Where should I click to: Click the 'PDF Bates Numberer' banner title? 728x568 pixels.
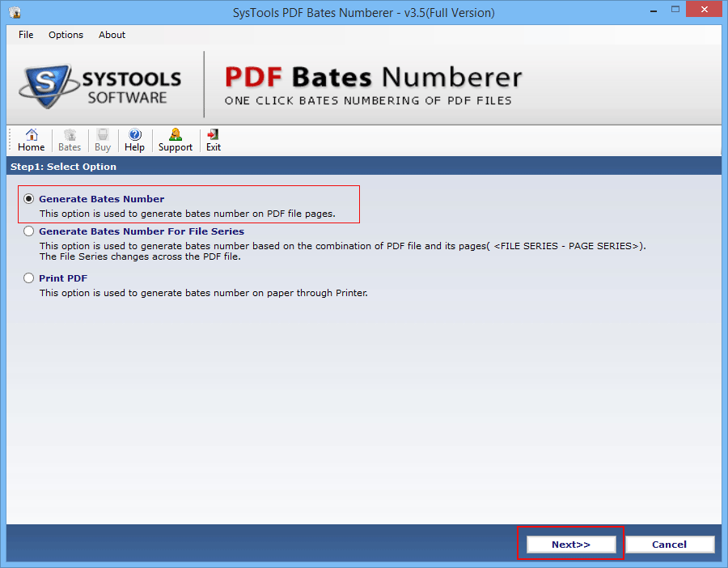[x=373, y=77]
